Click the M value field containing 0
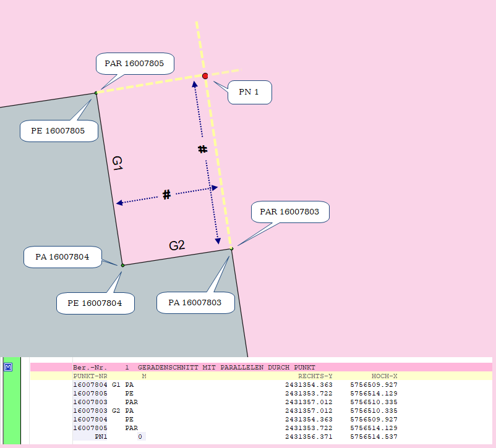The image size is (496, 448). pos(142,437)
